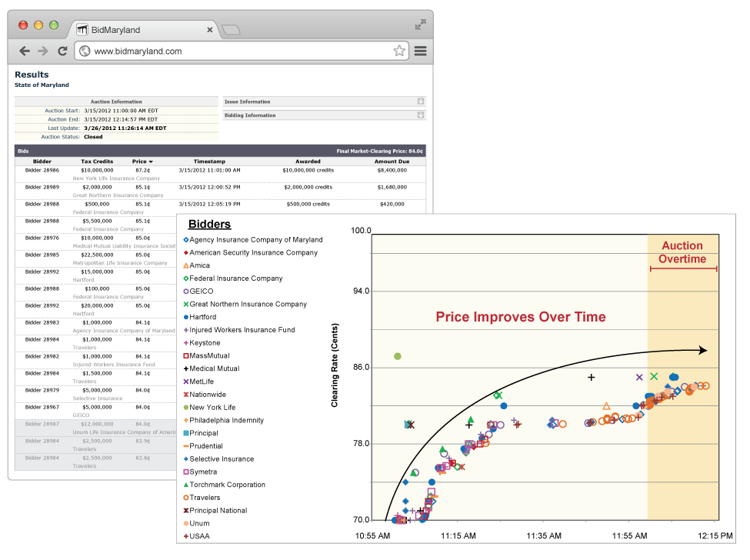The image size is (750, 560).
Task: Close the BidMaryland tab
Action: [x=209, y=30]
